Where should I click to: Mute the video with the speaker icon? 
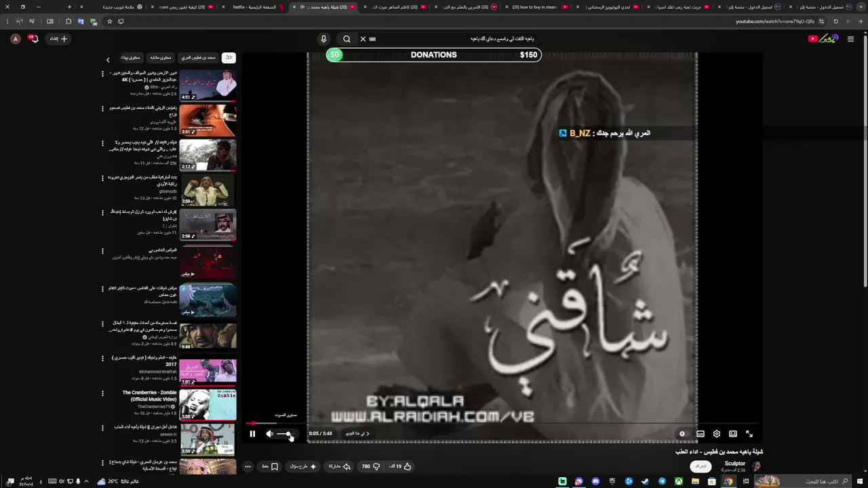269,434
